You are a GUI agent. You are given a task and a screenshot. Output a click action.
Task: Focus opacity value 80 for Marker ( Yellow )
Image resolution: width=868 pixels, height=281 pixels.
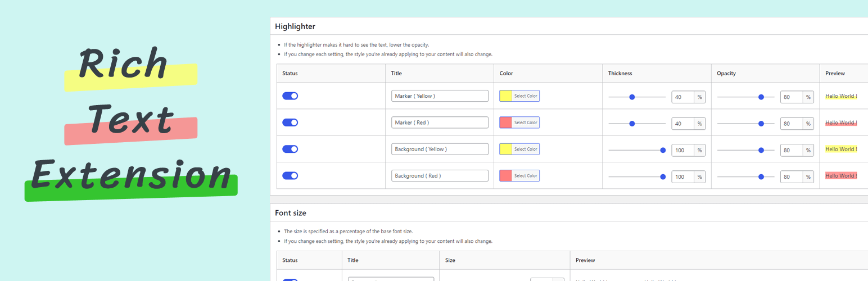point(791,97)
